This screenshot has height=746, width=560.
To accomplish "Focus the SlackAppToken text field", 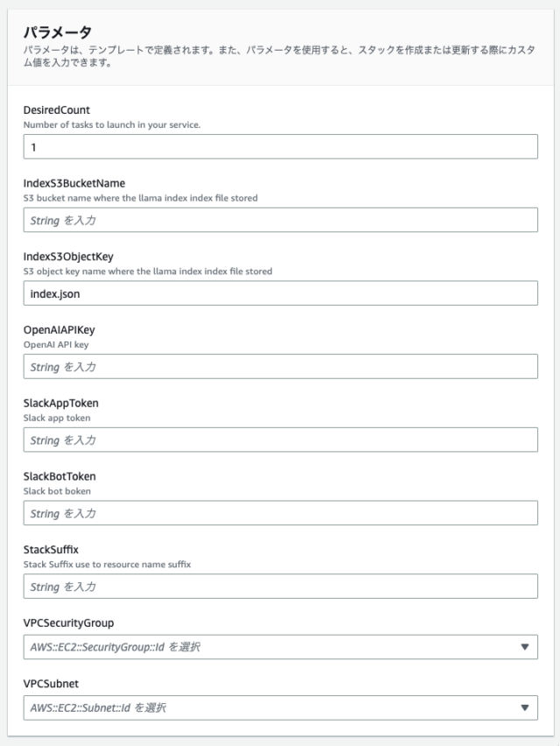I will [281, 440].
